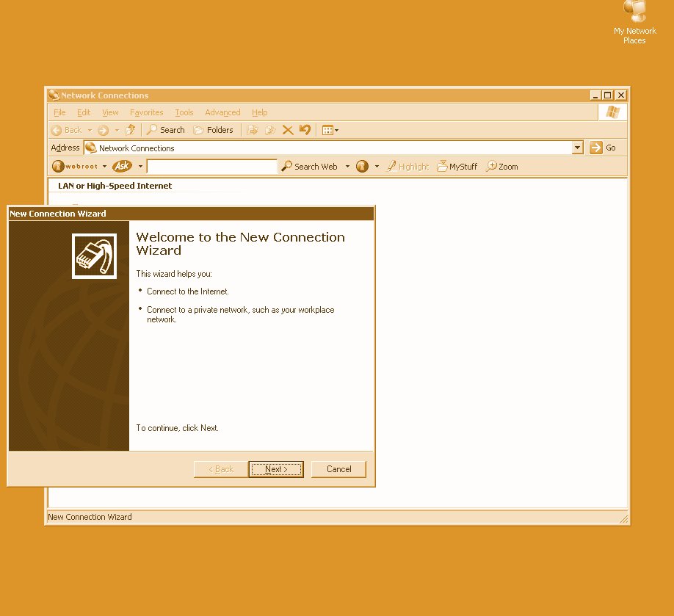This screenshot has width=674, height=616.
Task: Click the Highlight toolbar button
Action: 408,167
